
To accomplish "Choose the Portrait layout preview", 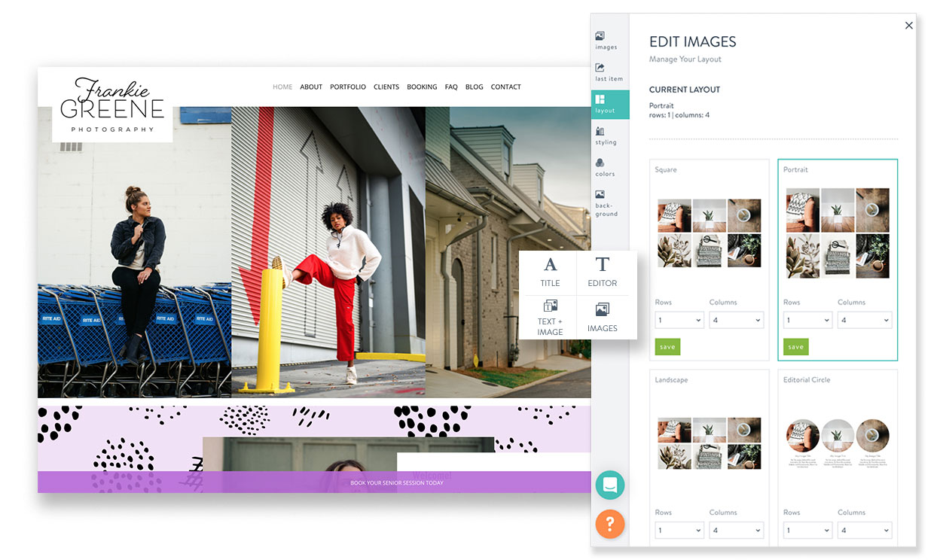I will click(837, 233).
